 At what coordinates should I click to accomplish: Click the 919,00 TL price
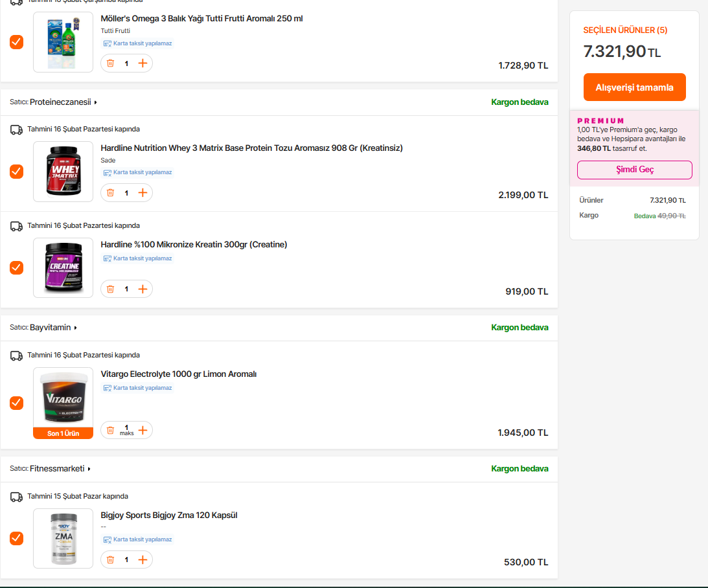tap(527, 291)
